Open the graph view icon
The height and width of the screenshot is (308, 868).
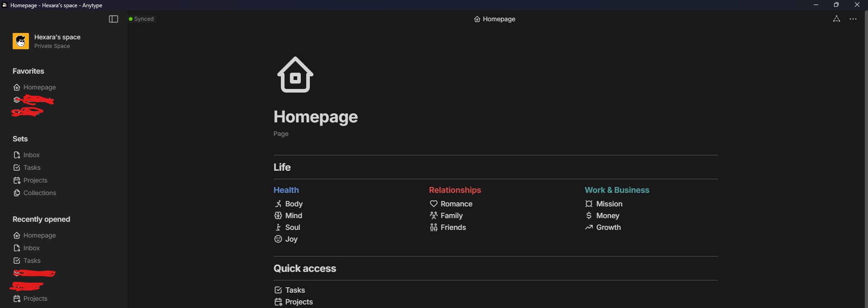coord(836,19)
